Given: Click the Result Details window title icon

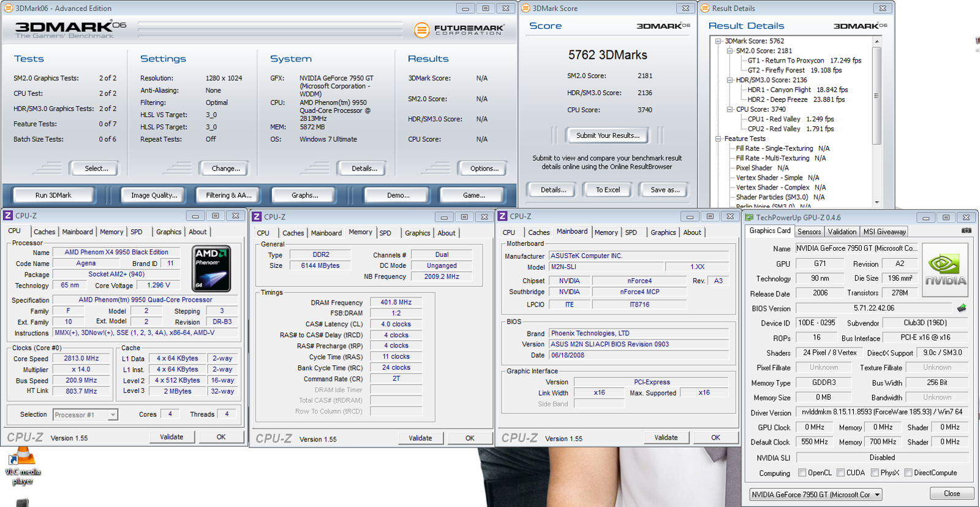Looking at the screenshot, I should [705, 8].
